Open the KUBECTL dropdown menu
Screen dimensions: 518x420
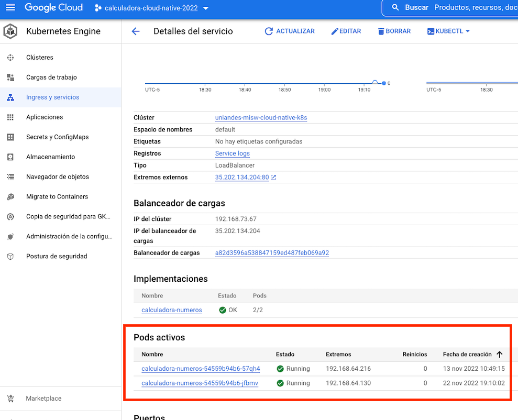(448, 31)
